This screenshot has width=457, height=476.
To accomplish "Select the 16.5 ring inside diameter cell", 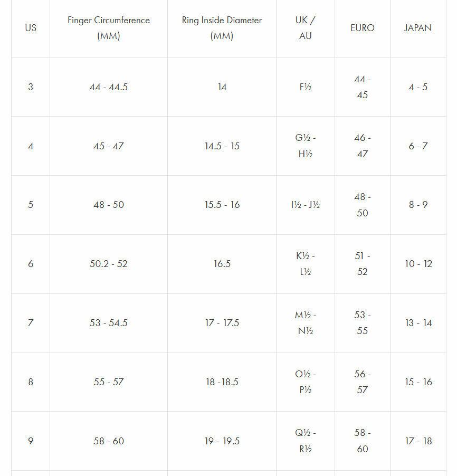I will coord(222,264).
